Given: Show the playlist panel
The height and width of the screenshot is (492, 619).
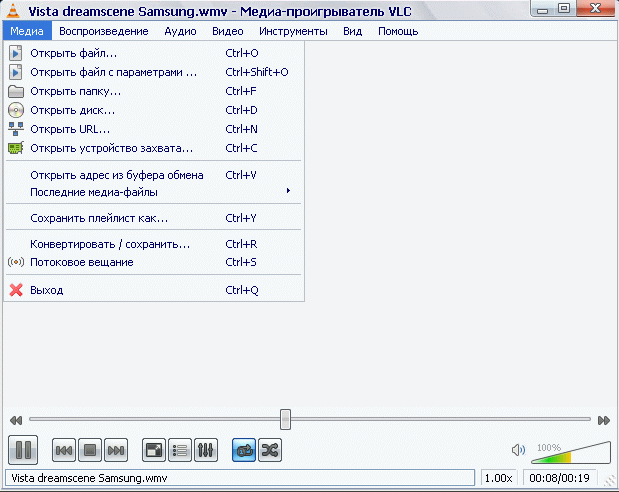Looking at the screenshot, I should [x=180, y=450].
